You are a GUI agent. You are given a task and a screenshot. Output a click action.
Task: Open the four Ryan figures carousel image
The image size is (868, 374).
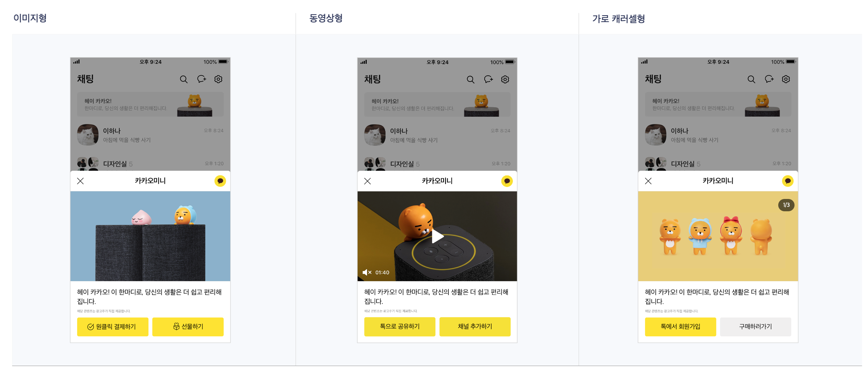718,236
